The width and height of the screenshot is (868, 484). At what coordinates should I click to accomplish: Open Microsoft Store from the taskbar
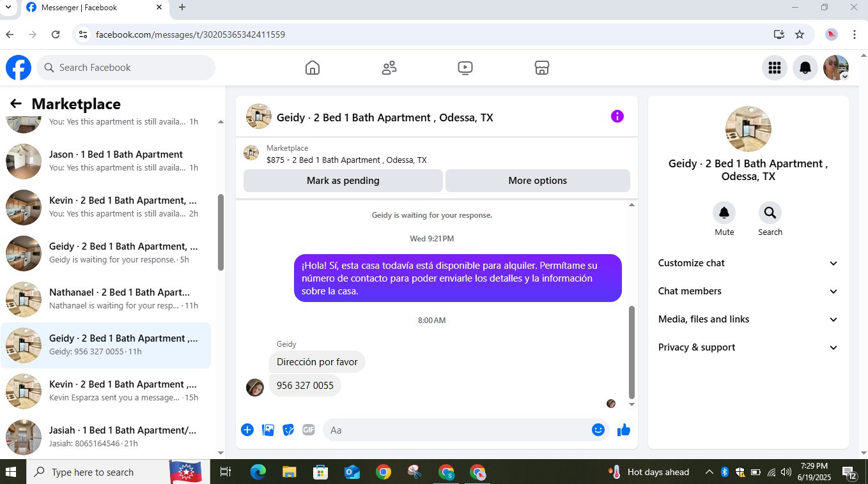click(x=320, y=472)
